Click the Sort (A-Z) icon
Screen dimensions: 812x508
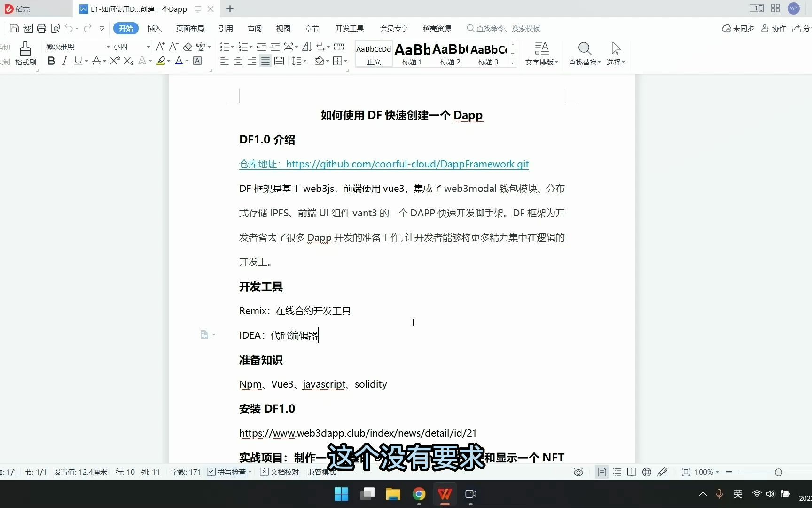click(x=307, y=47)
